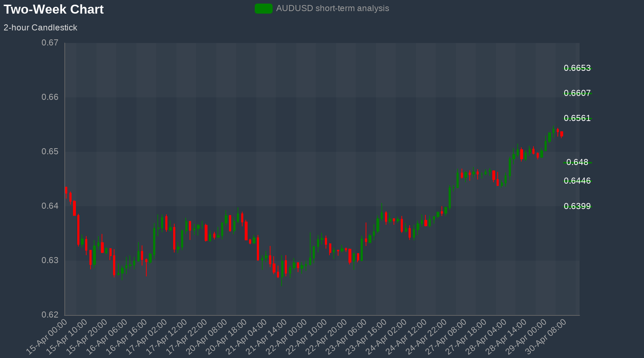Select the 0.6607 price level label

pyautogui.click(x=577, y=93)
